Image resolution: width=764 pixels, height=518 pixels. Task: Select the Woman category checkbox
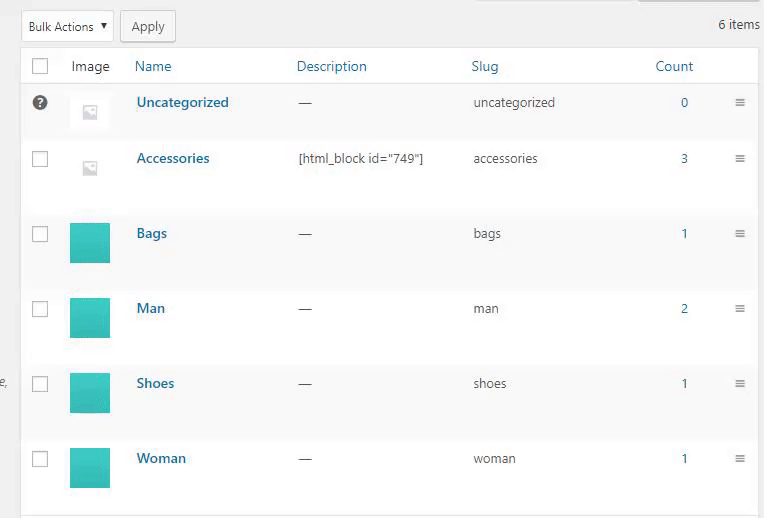pos(40,458)
